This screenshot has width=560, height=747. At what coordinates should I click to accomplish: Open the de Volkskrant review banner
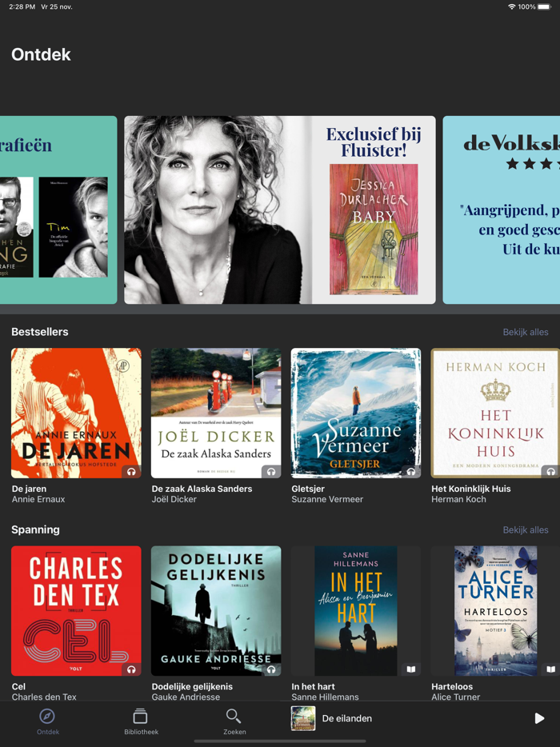[502, 210]
